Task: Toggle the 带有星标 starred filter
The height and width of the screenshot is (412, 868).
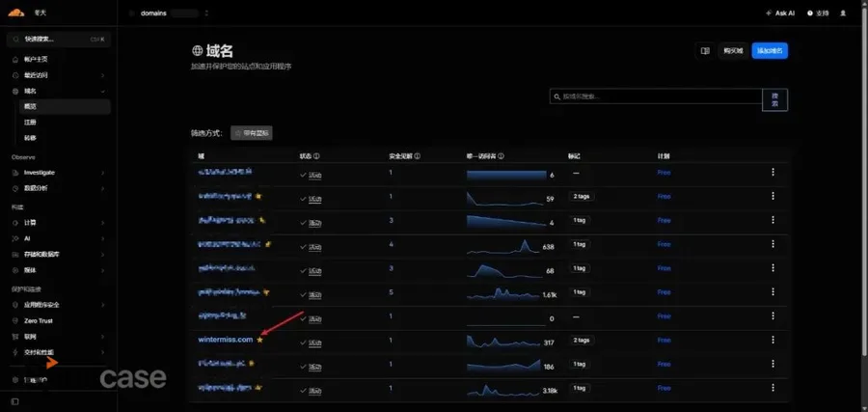Action: click(x=252, y=133)
